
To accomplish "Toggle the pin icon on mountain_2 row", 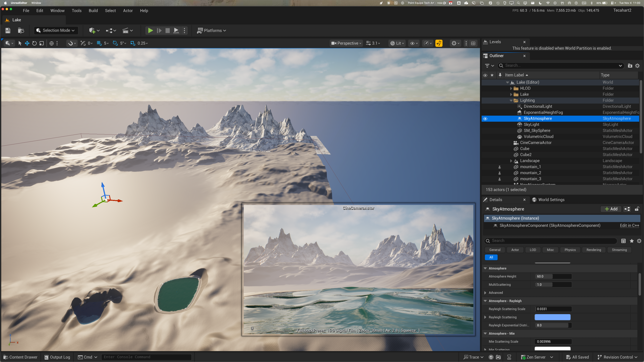I will click(500, 173).
